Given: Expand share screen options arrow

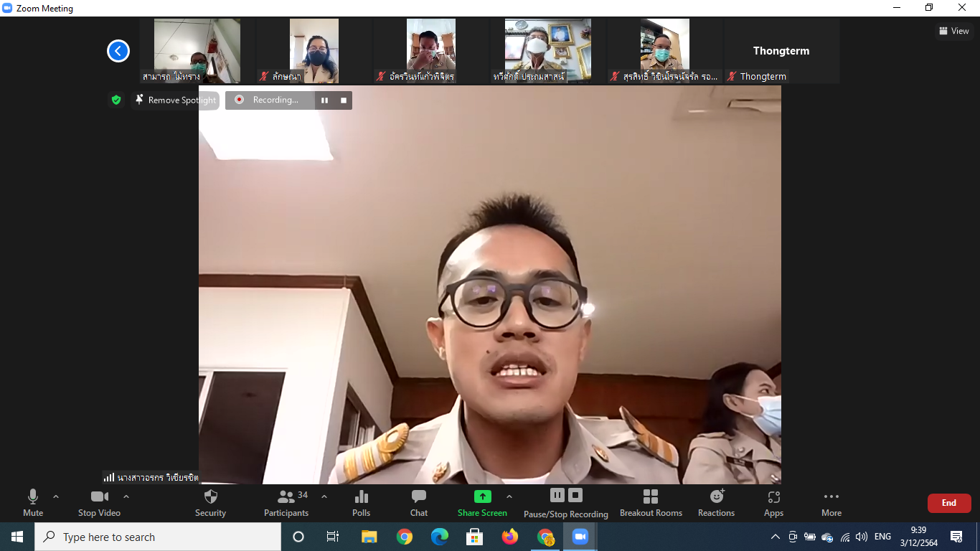Looking at the screenshot, I should click(x=509, y=496).
